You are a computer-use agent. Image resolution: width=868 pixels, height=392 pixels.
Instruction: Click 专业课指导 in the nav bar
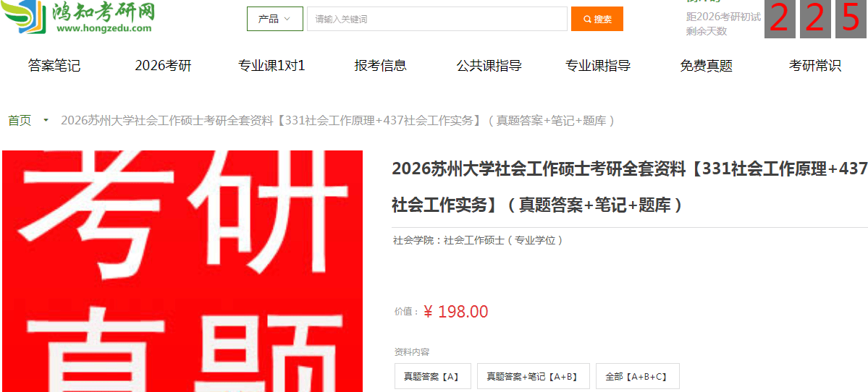tap(598, 66)
